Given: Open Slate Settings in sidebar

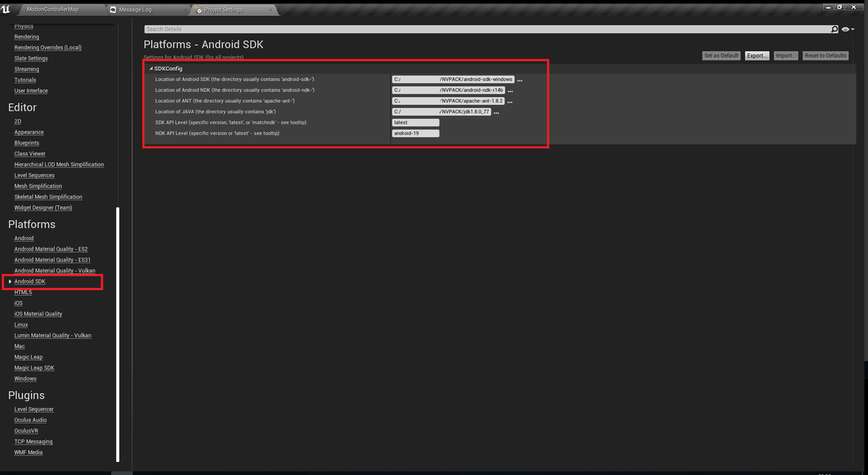Looking at the screenshot, I should coord(31,59).
